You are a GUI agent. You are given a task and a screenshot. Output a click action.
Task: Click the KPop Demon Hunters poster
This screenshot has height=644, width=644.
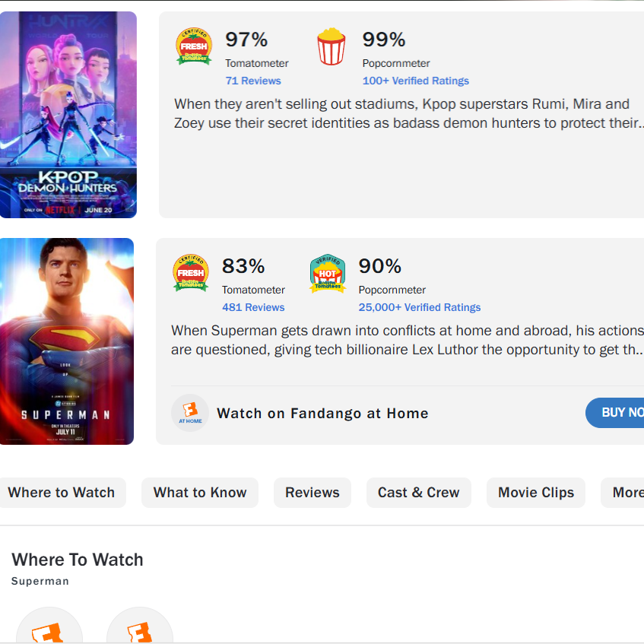(68, 115)
